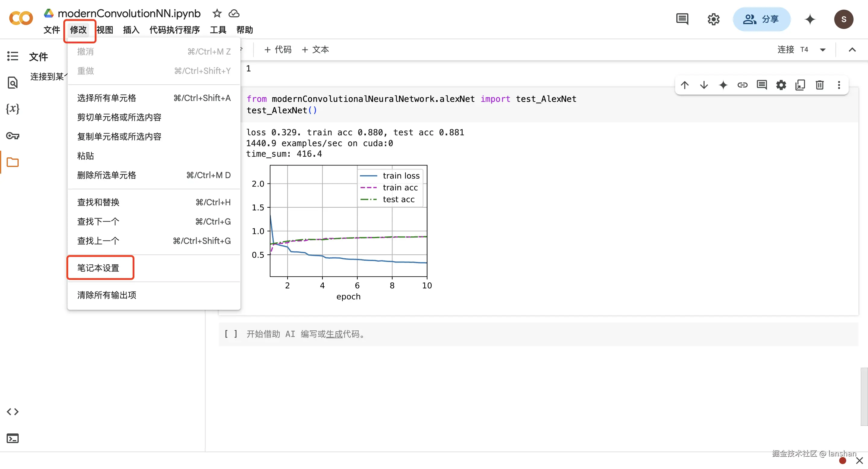The image size is (868, 469).
Task: Move cell up with arrow icon
Action: tap(684, 85)
